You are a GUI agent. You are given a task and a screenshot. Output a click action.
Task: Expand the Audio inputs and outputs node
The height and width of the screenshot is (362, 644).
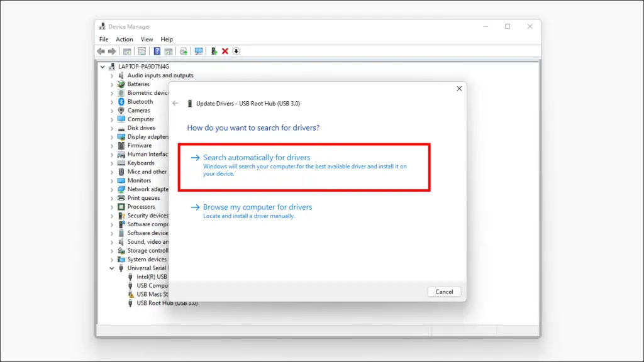pyautogui.click(x=112, y=75)
